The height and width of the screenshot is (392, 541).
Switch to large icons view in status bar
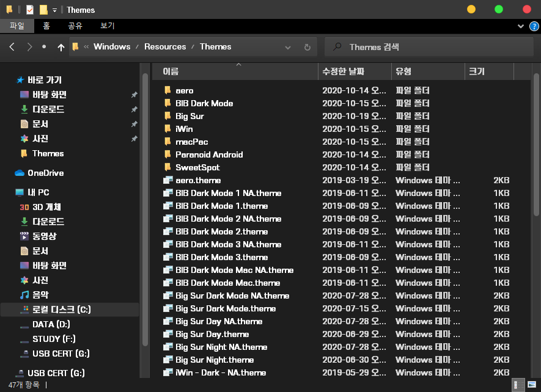pyautogui.click(x=532, y=385)
